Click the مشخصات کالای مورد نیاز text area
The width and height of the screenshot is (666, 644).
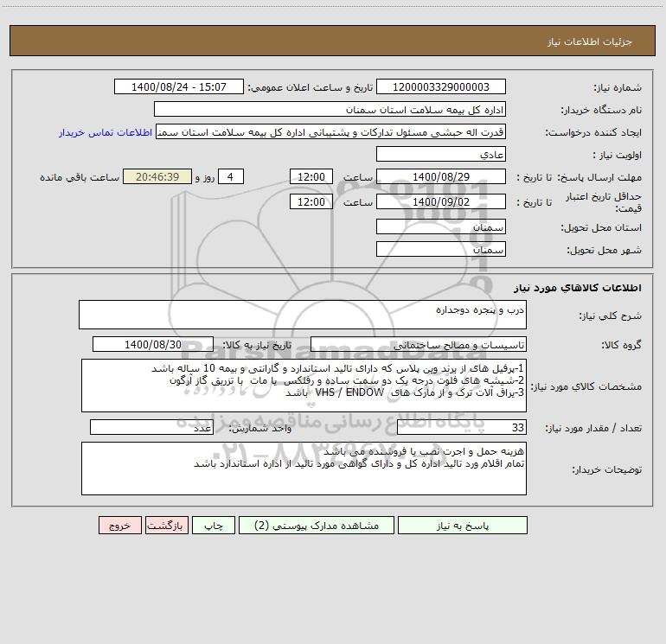(x=304, y=386)
